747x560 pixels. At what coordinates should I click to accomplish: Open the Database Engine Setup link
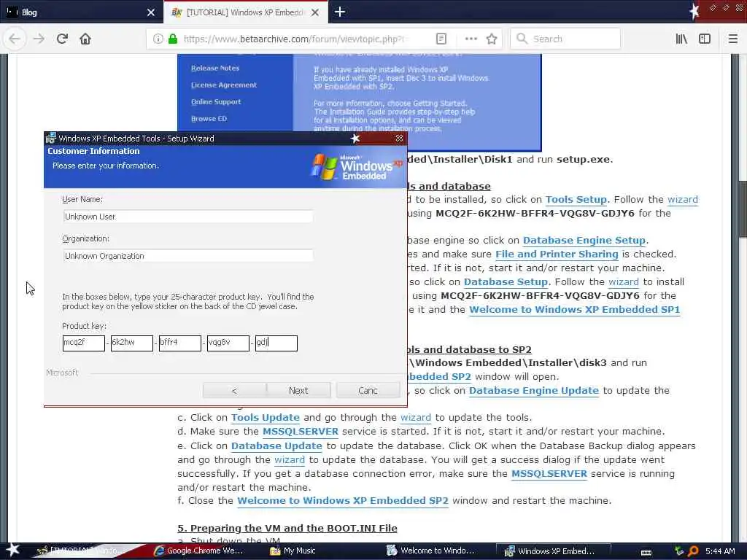click(x=584, y=241)
